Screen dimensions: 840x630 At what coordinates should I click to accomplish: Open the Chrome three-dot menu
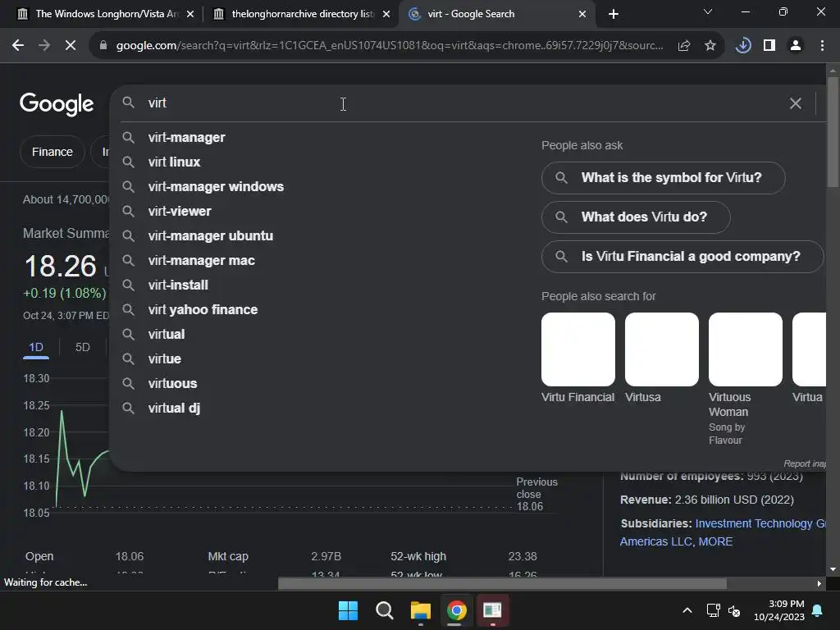point(822,46)
